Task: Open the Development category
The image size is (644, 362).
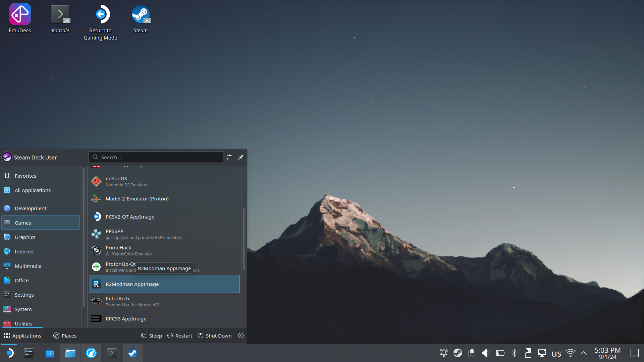Action: point(41,208)
